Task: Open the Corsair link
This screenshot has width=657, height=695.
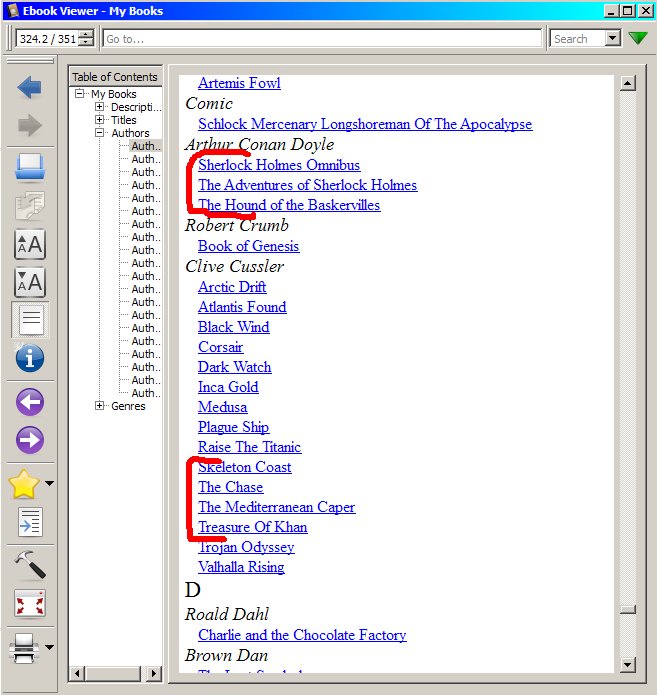Action: pyautogui.click(x=220, y=347)
